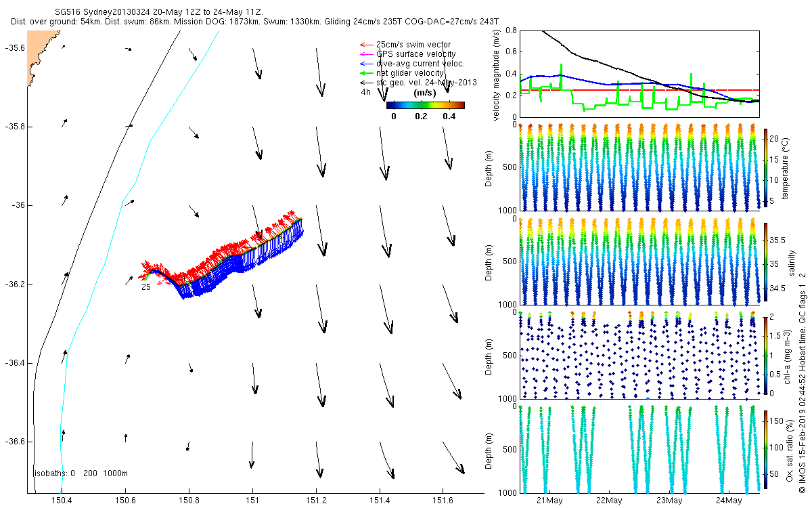The width and height of the screenshot is (812, 508).
Task: Click the 24May tick on the time axis
Action: [728, 501]
